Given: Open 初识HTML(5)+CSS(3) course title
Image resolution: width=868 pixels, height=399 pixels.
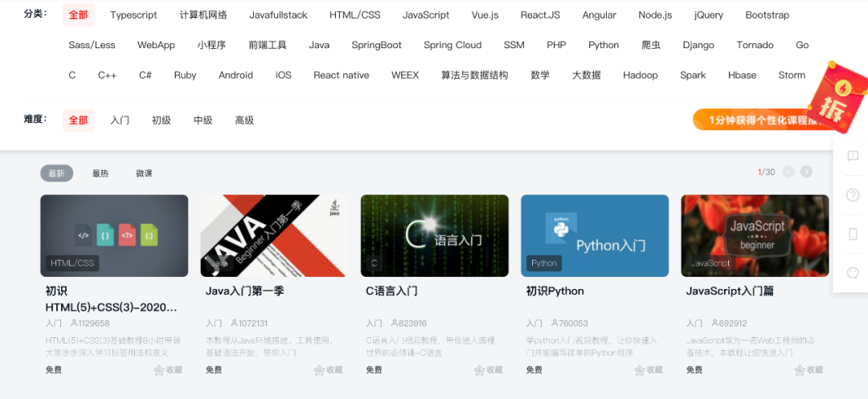Looking at the screenshot, I should [x=112, y=299].
